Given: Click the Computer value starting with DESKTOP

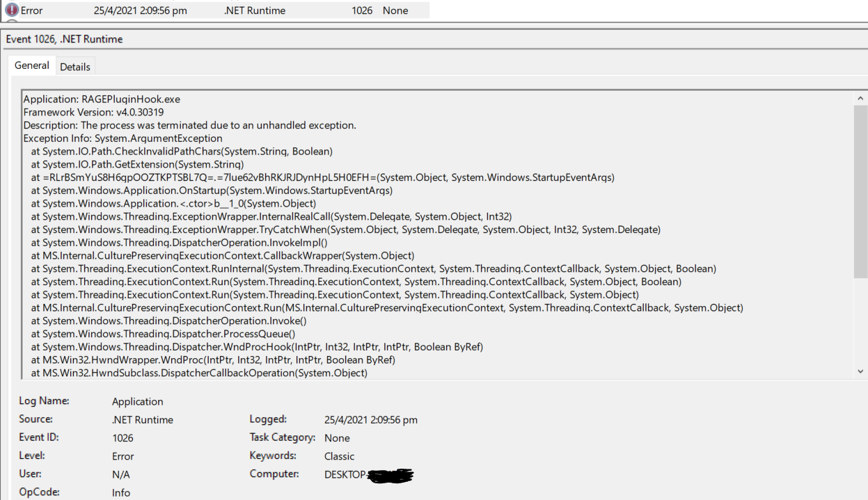Looking at the screenshot, I should pyautogui.click(x=369, y=474).
